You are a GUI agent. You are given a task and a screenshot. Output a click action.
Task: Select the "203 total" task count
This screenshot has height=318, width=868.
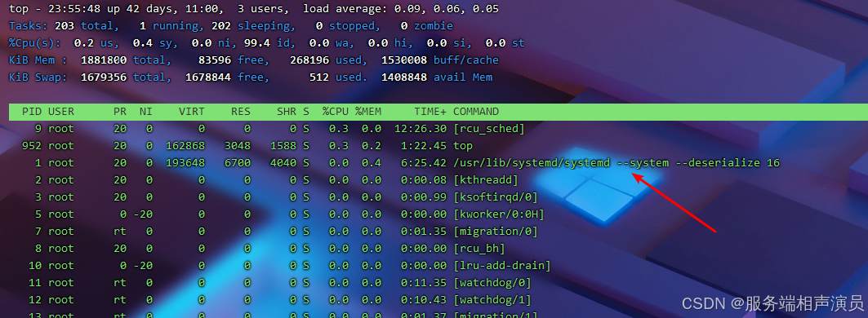point(84,26)
